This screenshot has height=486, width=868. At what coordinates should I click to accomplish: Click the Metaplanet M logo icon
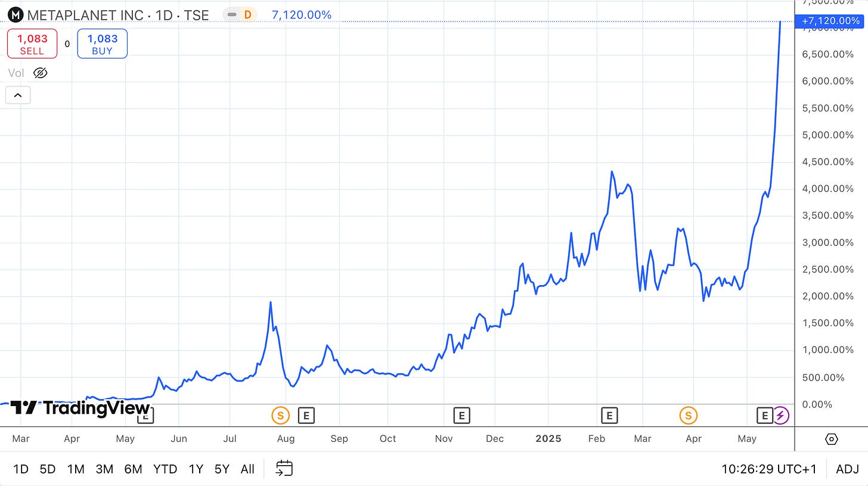click(x=15, y=14)
